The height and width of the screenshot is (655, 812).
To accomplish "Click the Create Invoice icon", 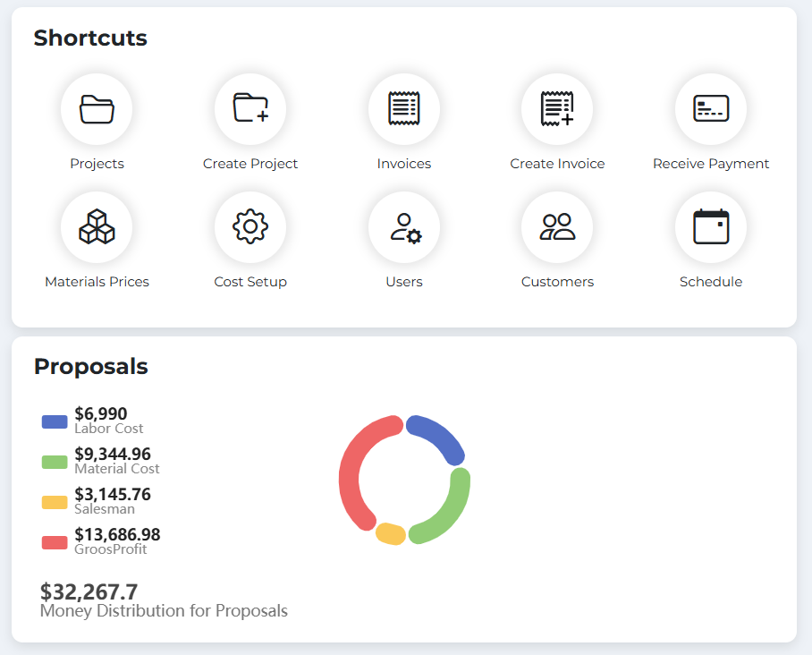I will [x=557, y=109].
